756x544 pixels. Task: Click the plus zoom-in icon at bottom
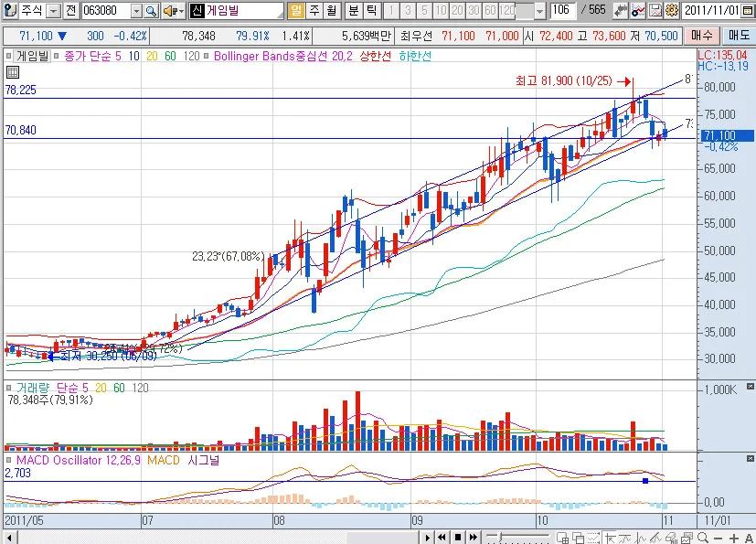tap(734, 538)
